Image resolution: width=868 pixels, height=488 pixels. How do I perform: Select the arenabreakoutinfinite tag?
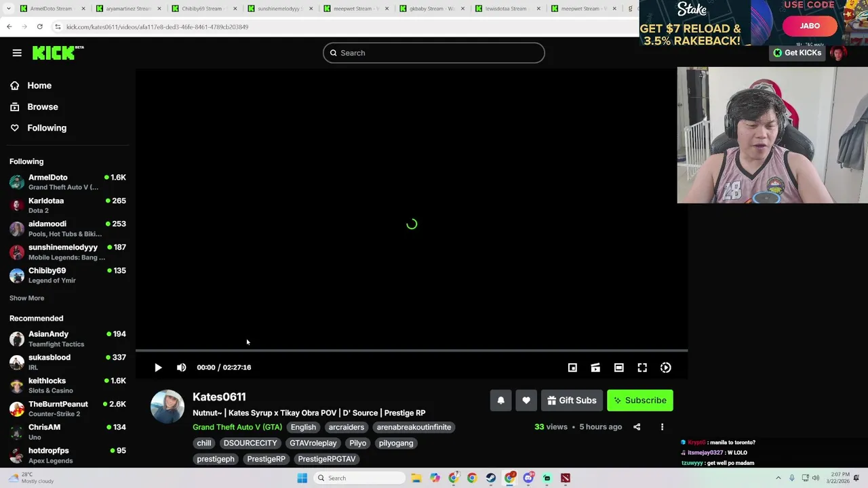(x=414, y=427)
